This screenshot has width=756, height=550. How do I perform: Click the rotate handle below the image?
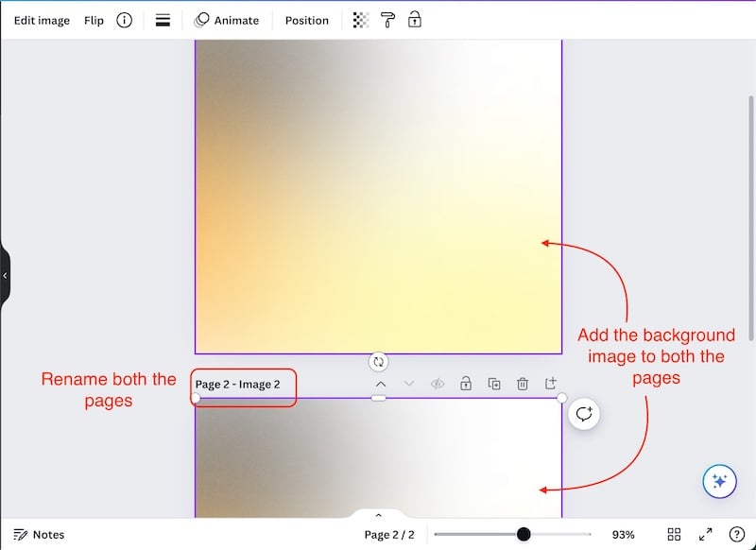click(378, 361)
